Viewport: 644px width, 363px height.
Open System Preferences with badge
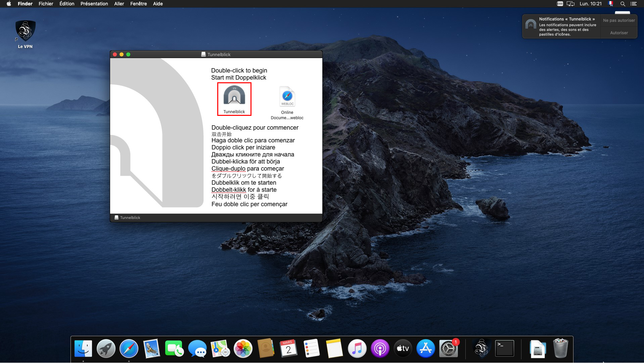pos(449,348)
